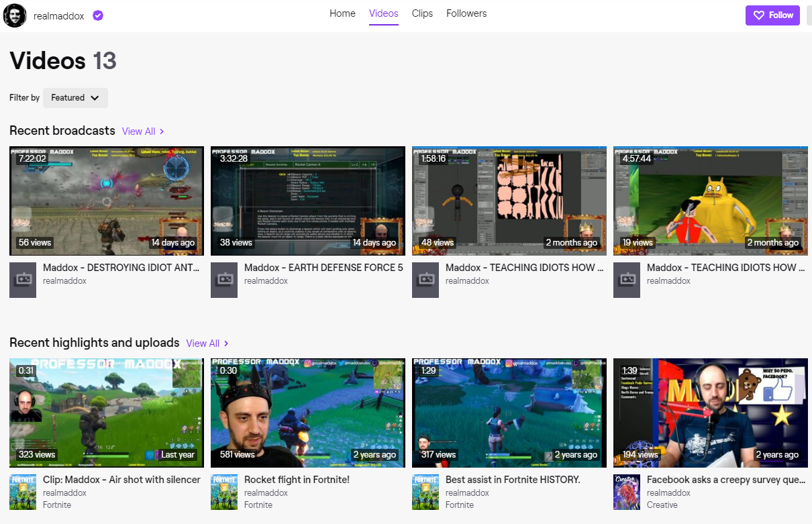This screenshot has height=524, width=812.
Task: Click View All for Recent highlights and uploads
Action: coord(207,344)
